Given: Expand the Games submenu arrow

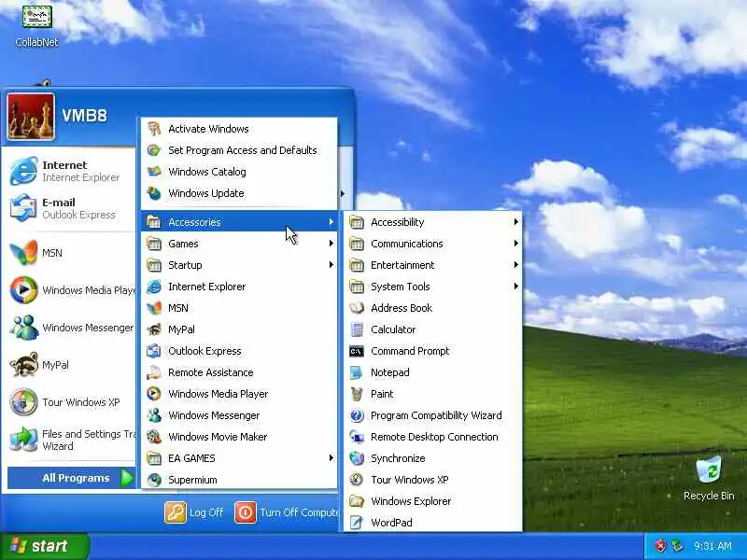Looking at the screenshot, I should (x=331, y=244).
